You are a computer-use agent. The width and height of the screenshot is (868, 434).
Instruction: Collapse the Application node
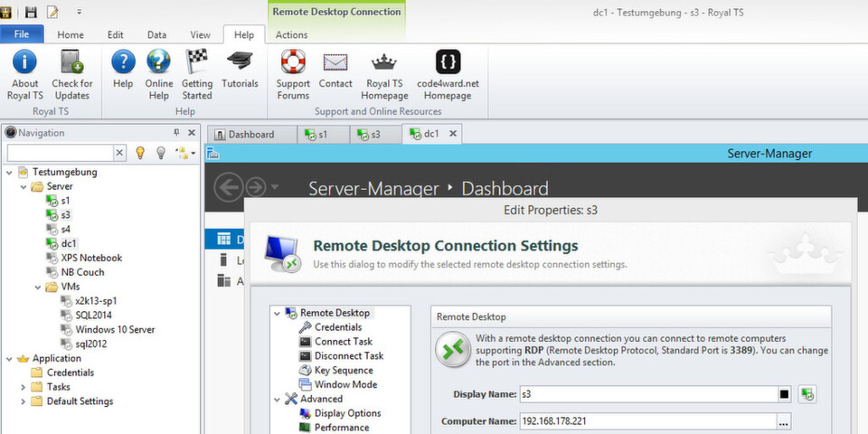[x=9, y=359]
